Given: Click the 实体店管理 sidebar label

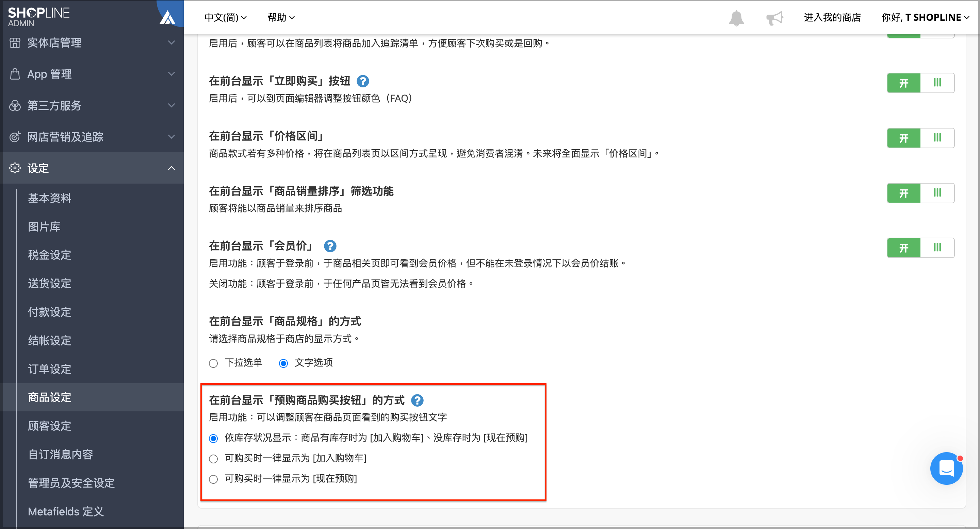Looking at the screenshot, I should (x=54, y=42).
